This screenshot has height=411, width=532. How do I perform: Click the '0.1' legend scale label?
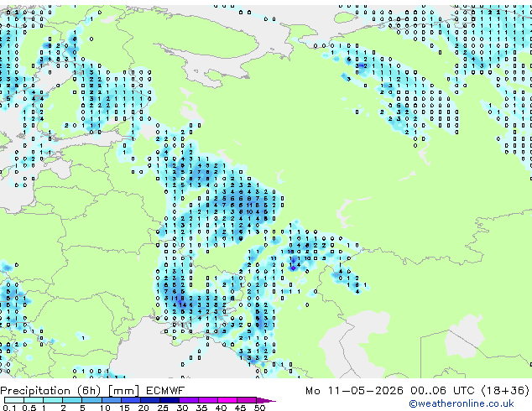point(9,408)
